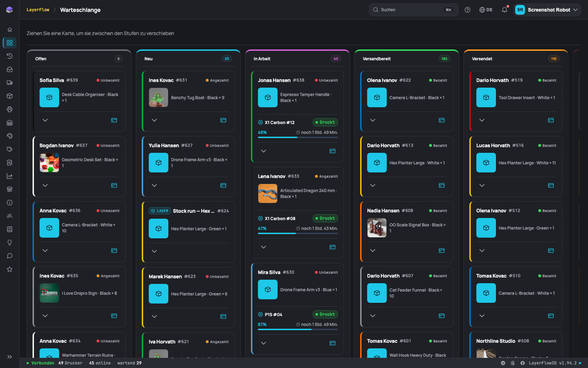
Task: Open the warehouse icon in the sidebar
Action: 10,123
